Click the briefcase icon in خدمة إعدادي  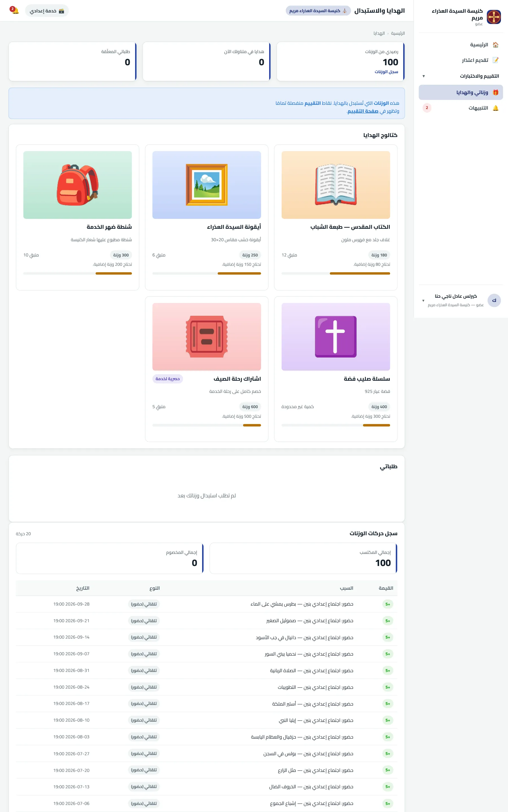coord(62,11)
